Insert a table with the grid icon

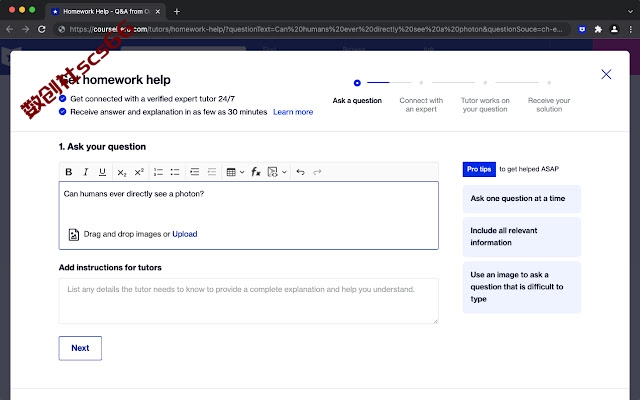click(231, 172)
